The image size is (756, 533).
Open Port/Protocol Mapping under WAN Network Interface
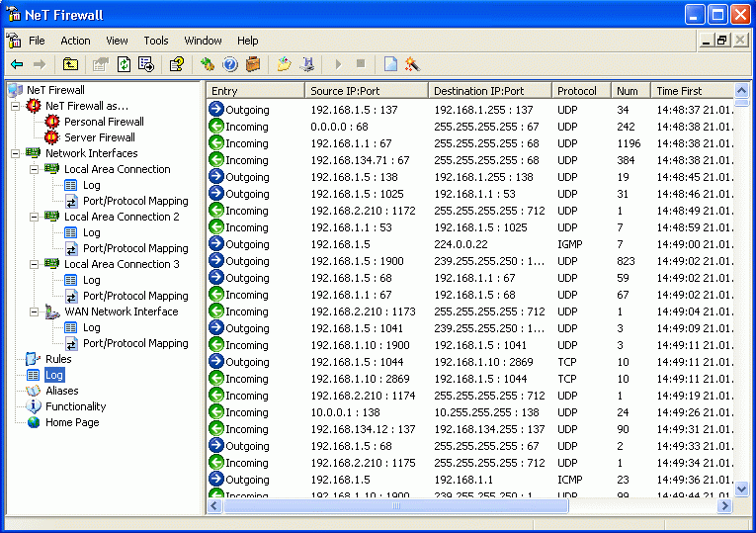pos(135,343)
